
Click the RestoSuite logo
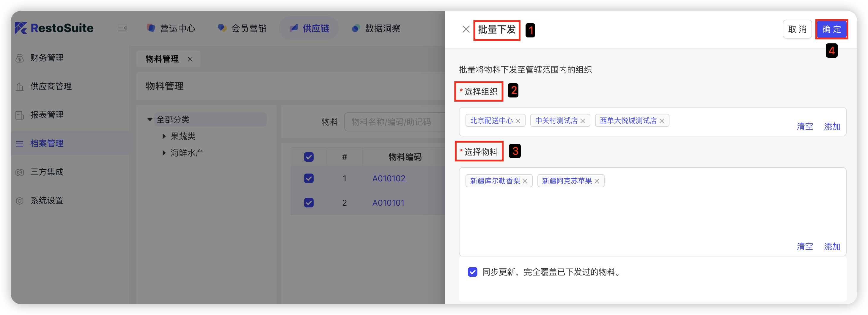54,28
